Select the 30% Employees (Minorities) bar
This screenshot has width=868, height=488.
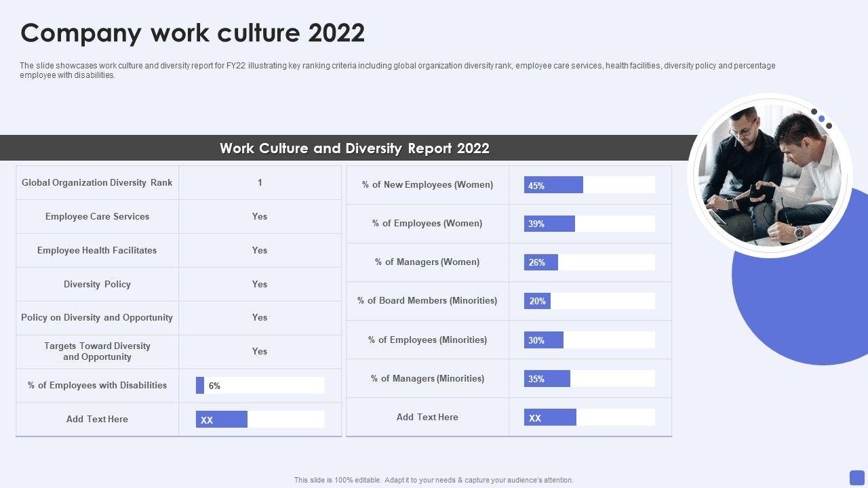point(543,340)
